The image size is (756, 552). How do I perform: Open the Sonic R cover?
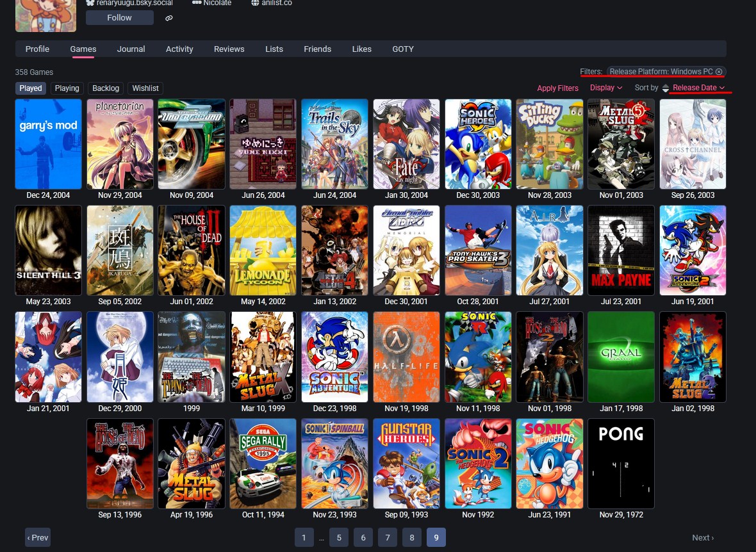(479, 357)
